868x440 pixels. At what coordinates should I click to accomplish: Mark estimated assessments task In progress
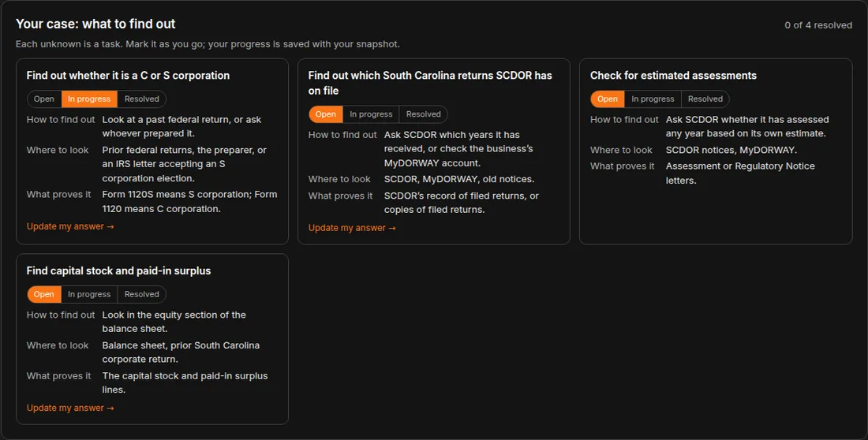[x=653, y=99]
